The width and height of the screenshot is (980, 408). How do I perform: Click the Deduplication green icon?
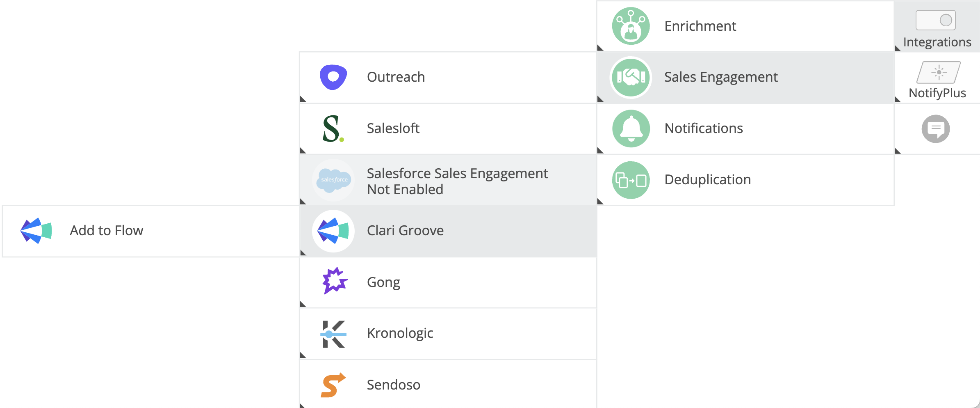pyautogui.click(x=631, y=180)
